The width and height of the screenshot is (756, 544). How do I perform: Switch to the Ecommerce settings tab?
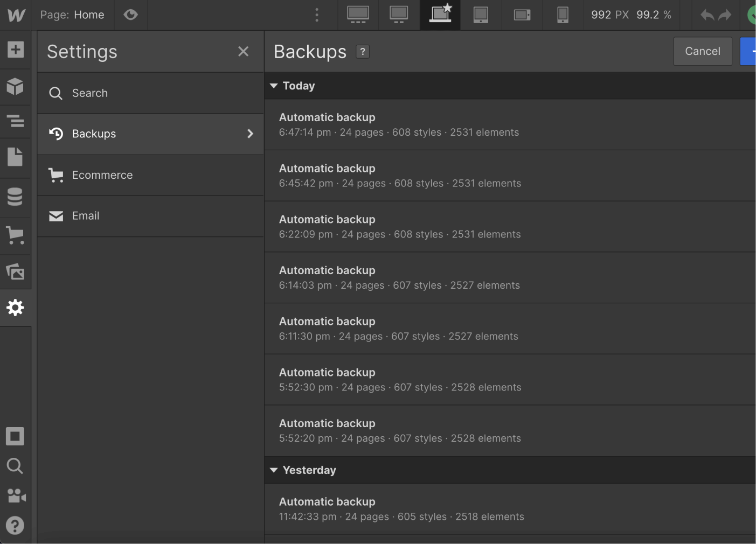tap(102, 175)
